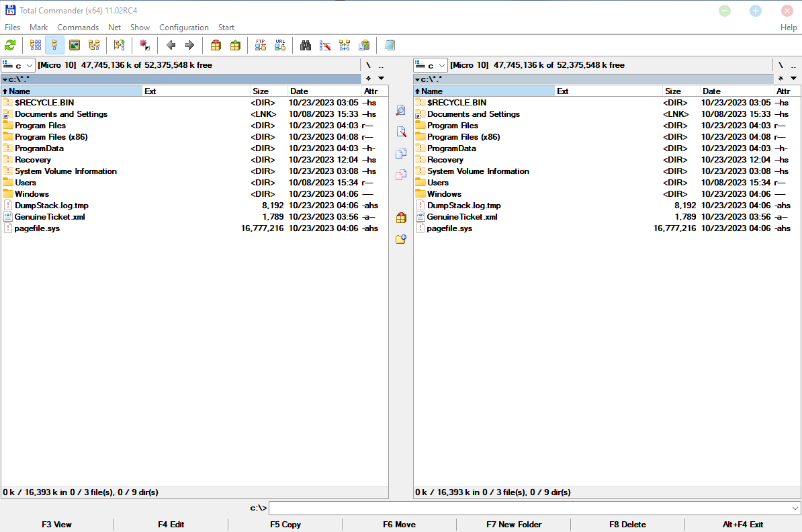Switch to Brief file list view icon
Screen dimensions: 802x532
36,45
